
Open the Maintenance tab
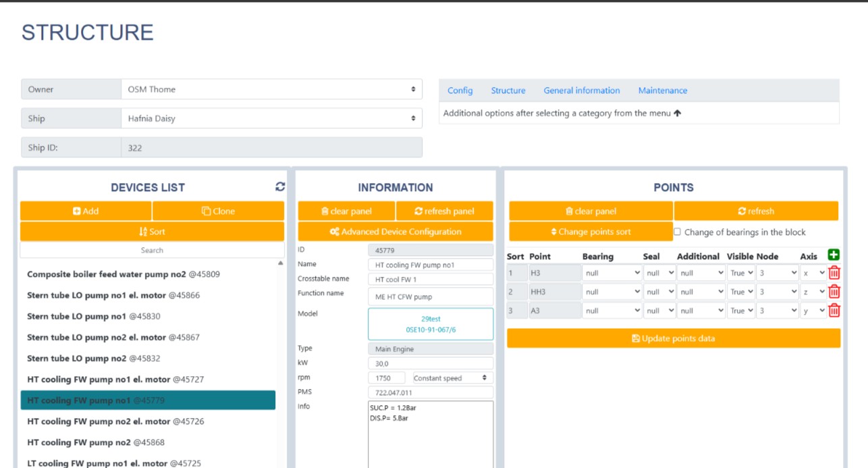662,90
